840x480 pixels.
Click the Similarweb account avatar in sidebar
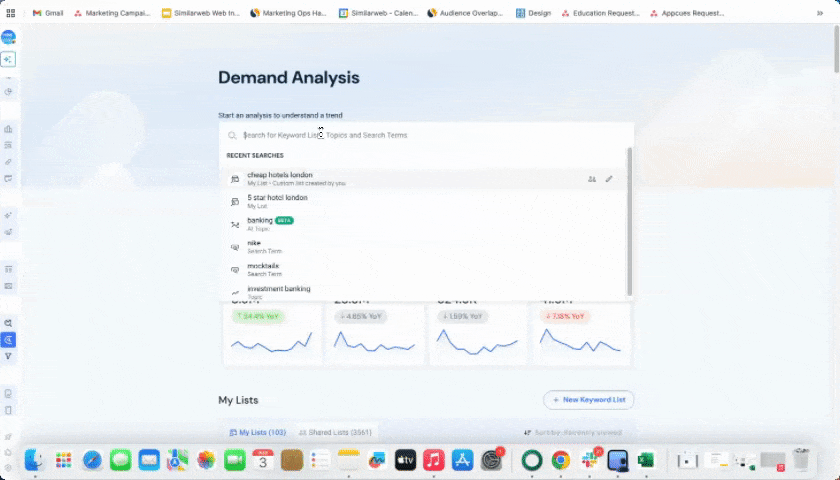click(8, 37)
